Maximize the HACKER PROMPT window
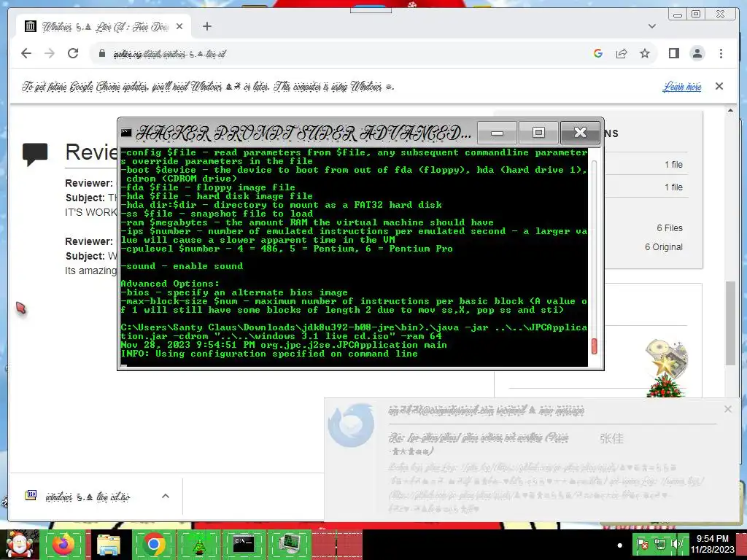The width and height of the screenshot is (747, 560). click(538, 133)
